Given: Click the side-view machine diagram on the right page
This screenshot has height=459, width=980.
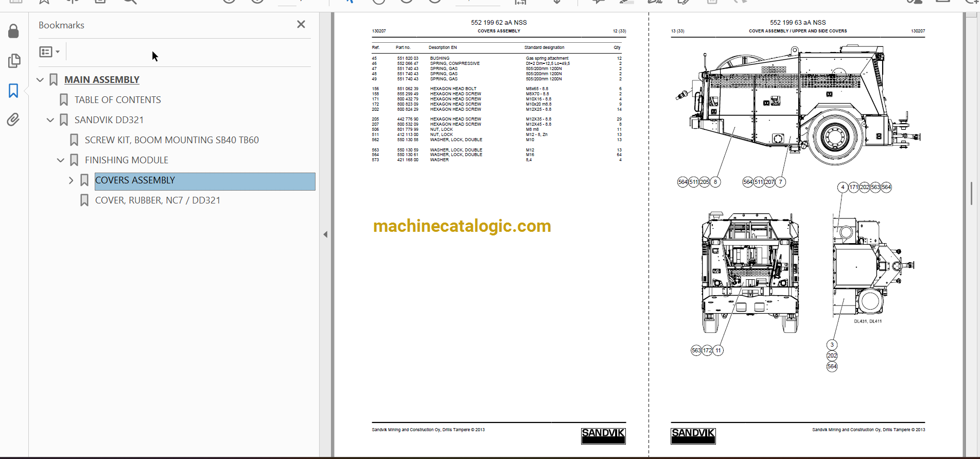Looking at the screenshot, I should (798, 106).
